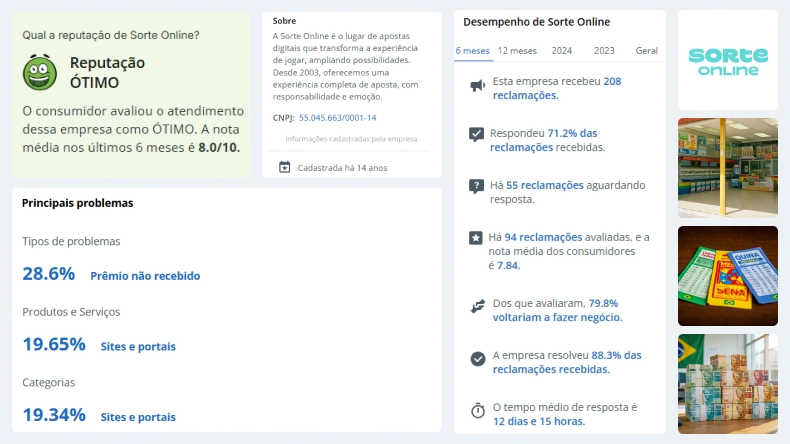Switch to the Geral tab
Viewport: 790px width, 444px height.
click(646, 50)
